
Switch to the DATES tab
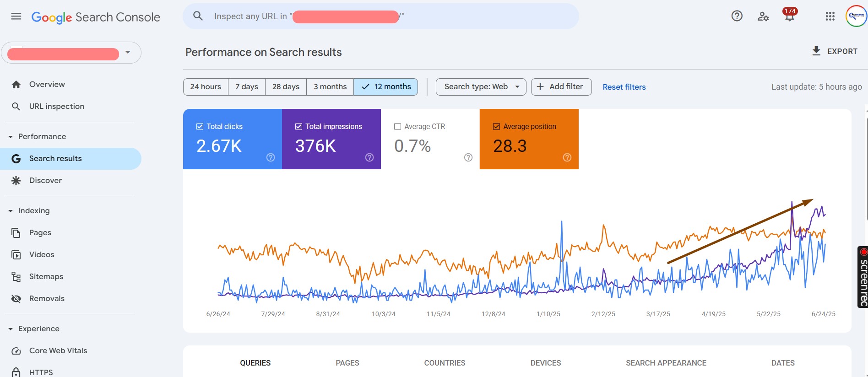[x=783, y=363]
